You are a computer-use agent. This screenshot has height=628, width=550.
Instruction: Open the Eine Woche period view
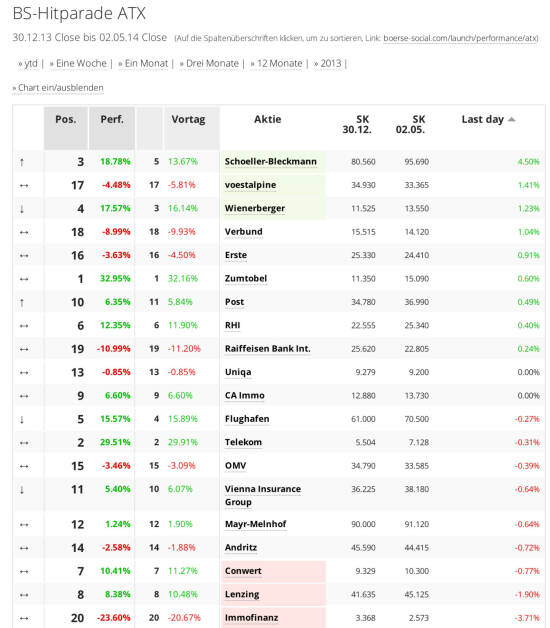click(x=81, y=63)
